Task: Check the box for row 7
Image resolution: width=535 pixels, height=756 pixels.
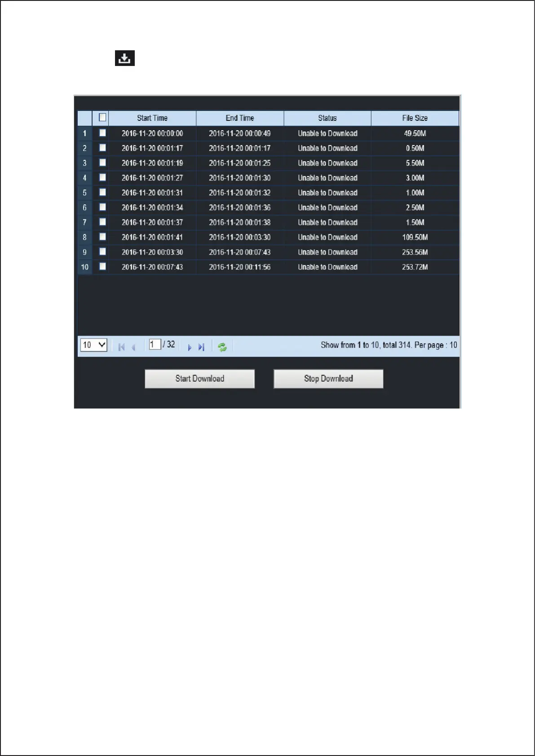Action: point(102,222)
